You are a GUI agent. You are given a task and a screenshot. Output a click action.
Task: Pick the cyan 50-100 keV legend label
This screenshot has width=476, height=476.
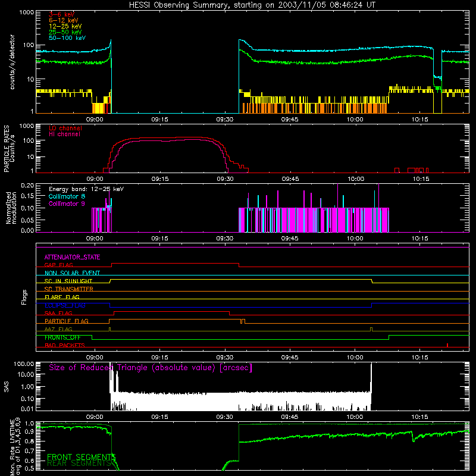(x=67, y=38)
